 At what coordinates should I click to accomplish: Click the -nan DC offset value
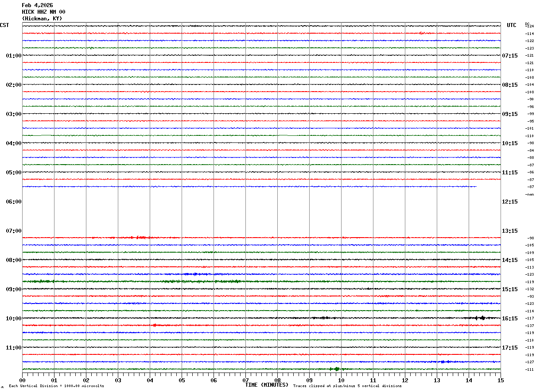(x=530, y=194)
